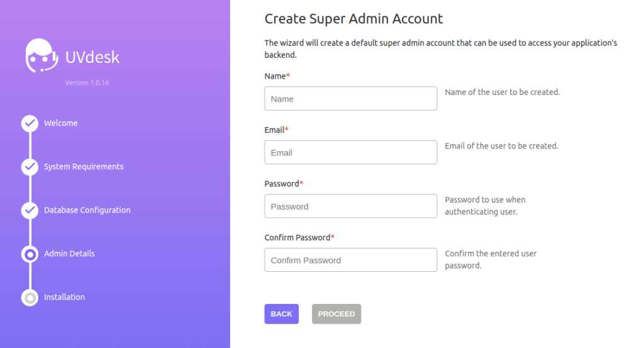
Task: Click the BACK button
Action: 281,314
